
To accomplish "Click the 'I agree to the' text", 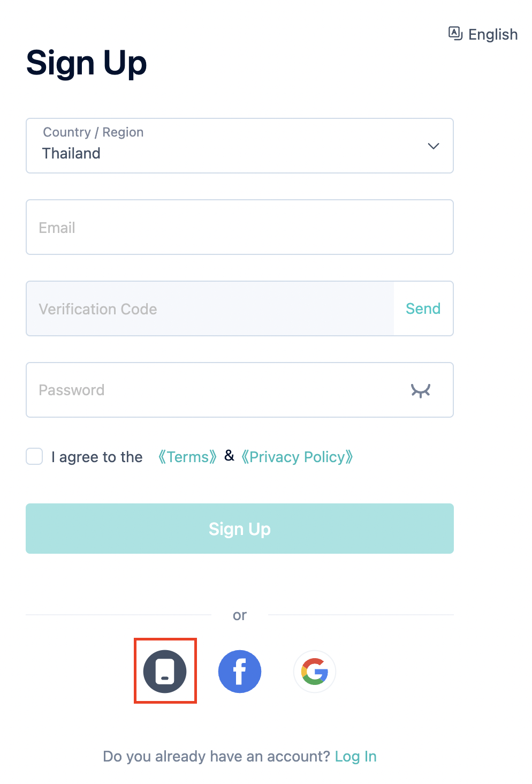I will pyautogui.click(x=97, y=457).
